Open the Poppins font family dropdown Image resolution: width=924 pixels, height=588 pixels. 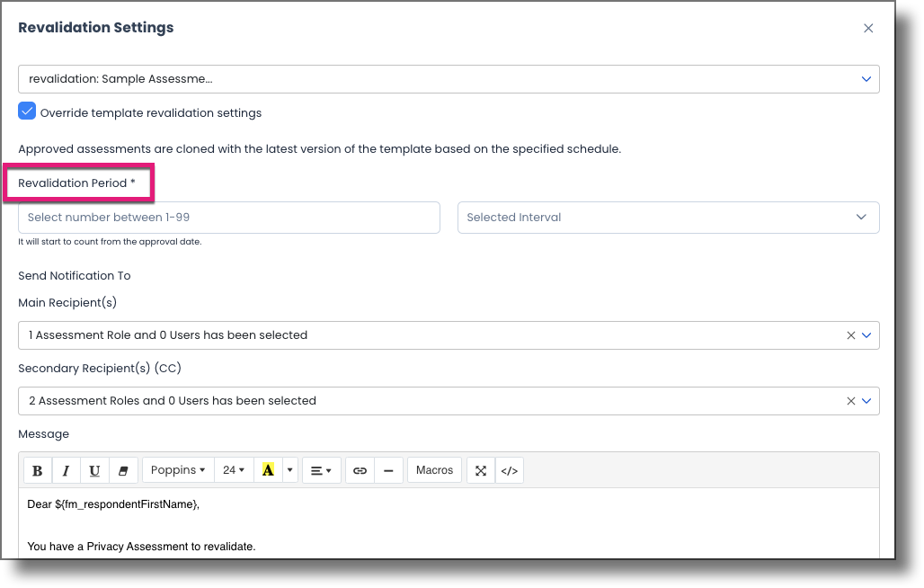pos(179,469)
